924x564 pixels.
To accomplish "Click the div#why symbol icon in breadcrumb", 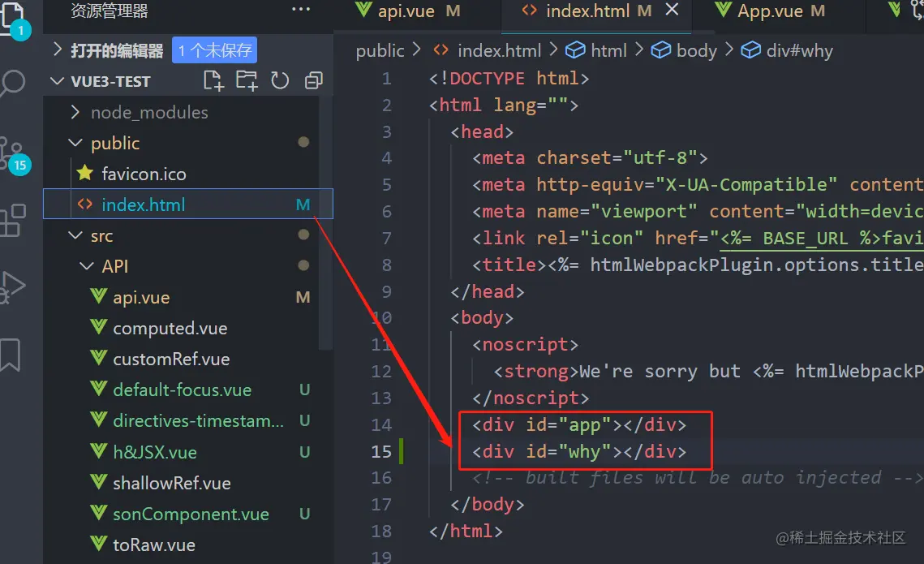I will [750, 50].
